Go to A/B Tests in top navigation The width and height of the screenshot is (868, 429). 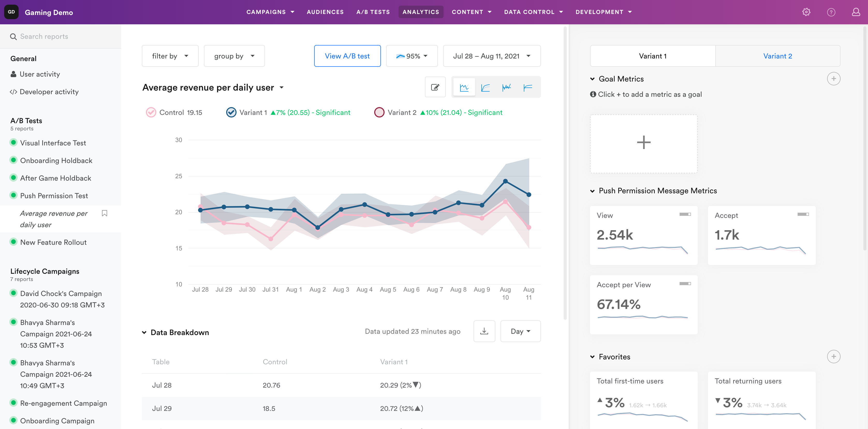[373, 12]
